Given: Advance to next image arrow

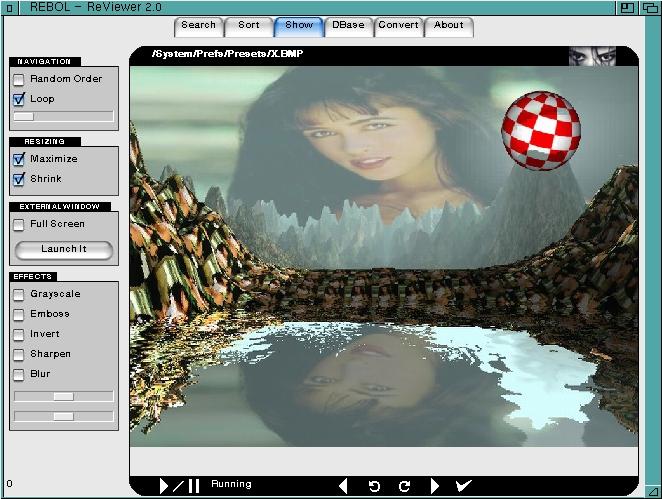Looking at the screenshot, I should pyautogui.click(x=435, y=486).
